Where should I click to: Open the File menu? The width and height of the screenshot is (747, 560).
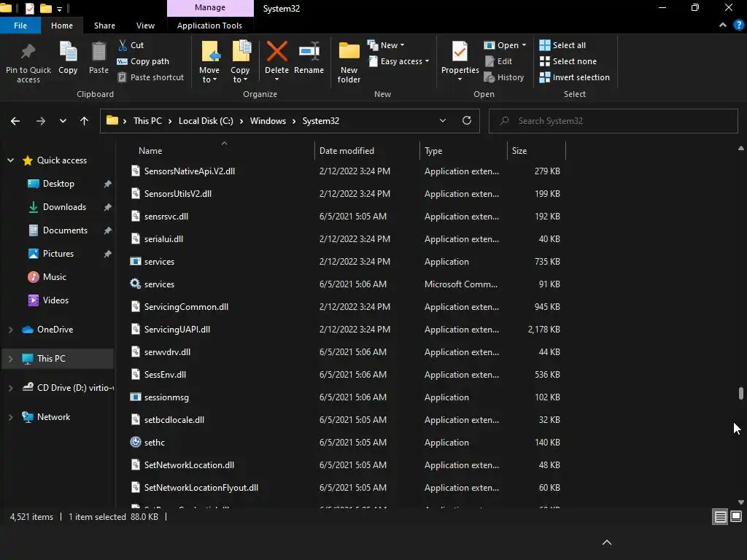tap(20, 26)
